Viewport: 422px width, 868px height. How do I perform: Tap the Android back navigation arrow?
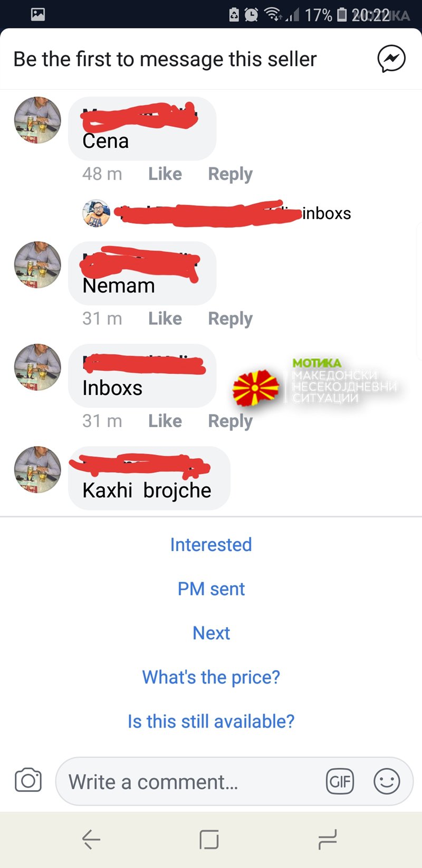[91, 839]
